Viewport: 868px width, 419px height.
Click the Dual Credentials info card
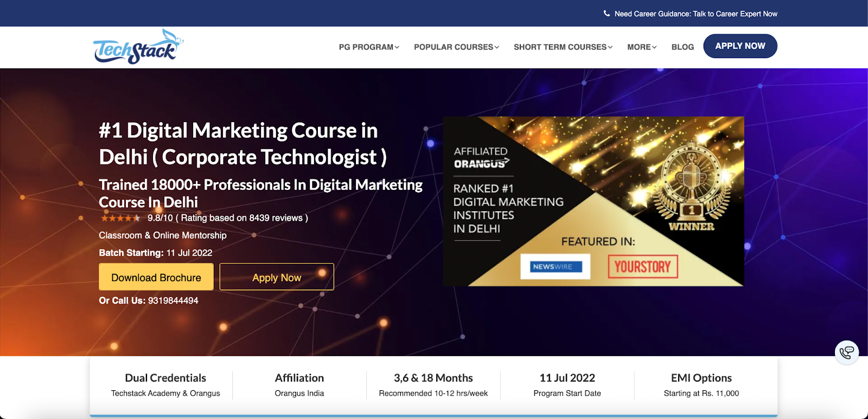click(x=165, y=385)
